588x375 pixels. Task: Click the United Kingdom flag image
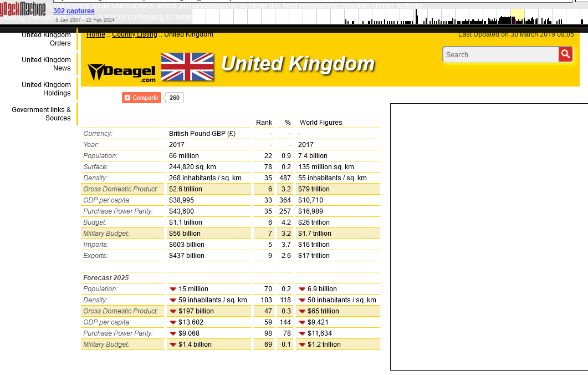pyautogui.click(x=187, y=67)
